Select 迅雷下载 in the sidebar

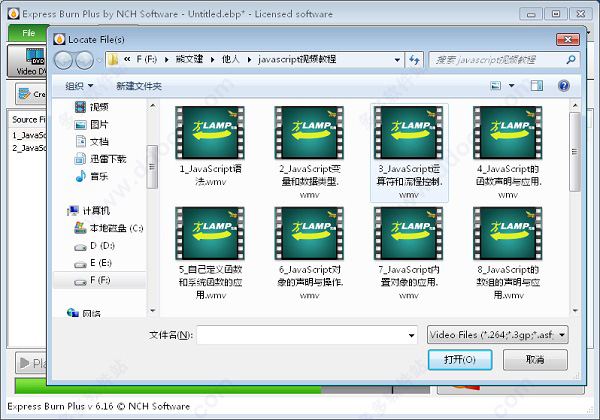[100, 159]
